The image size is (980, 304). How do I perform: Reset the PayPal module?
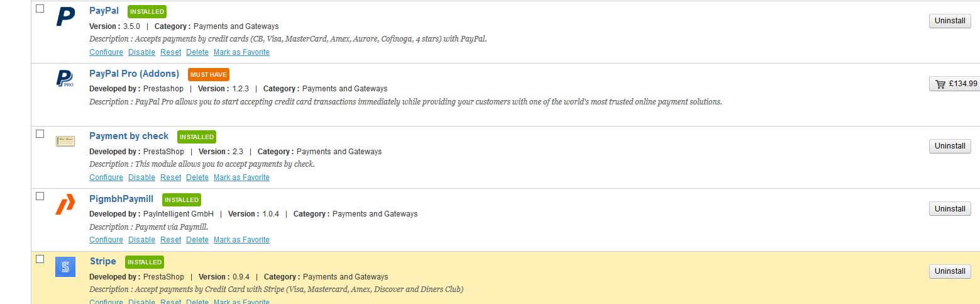(170, 52)
